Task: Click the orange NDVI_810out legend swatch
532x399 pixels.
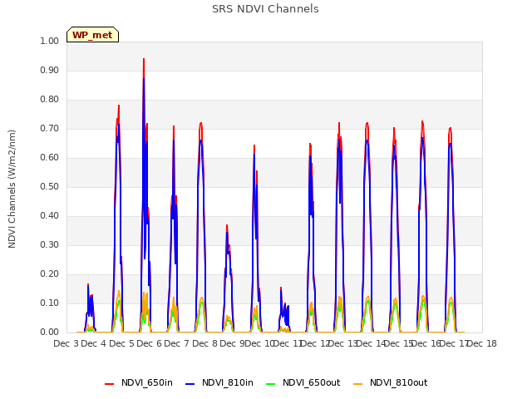Action: 357,383
